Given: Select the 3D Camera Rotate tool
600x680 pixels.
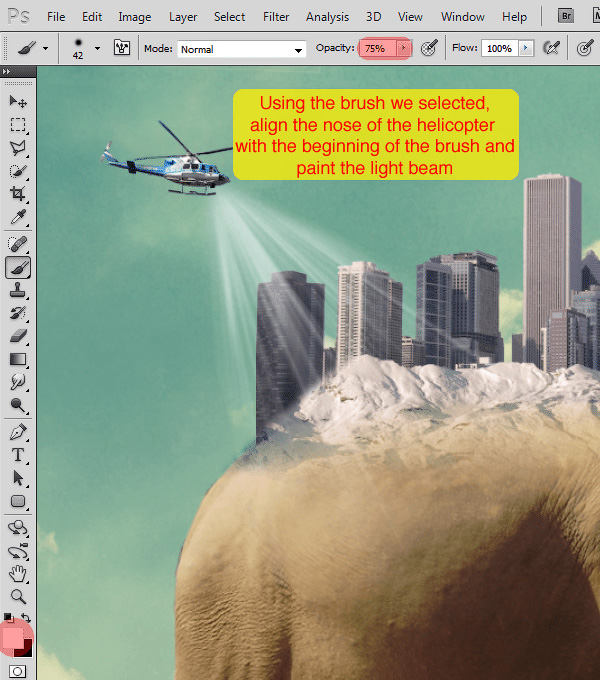Looking at the screenshot, I should [x=18, y=552].
